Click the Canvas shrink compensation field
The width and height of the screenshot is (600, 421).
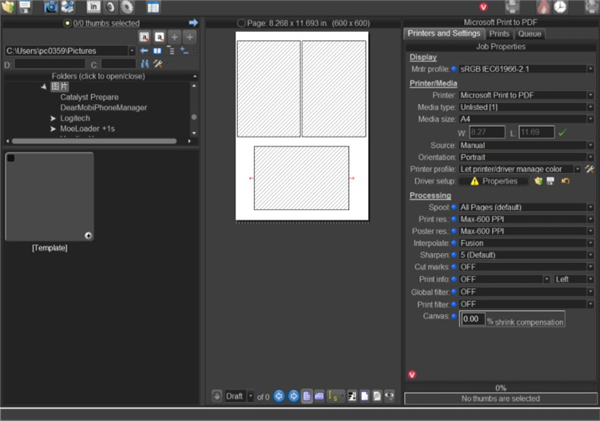click(x=472, y=319)
